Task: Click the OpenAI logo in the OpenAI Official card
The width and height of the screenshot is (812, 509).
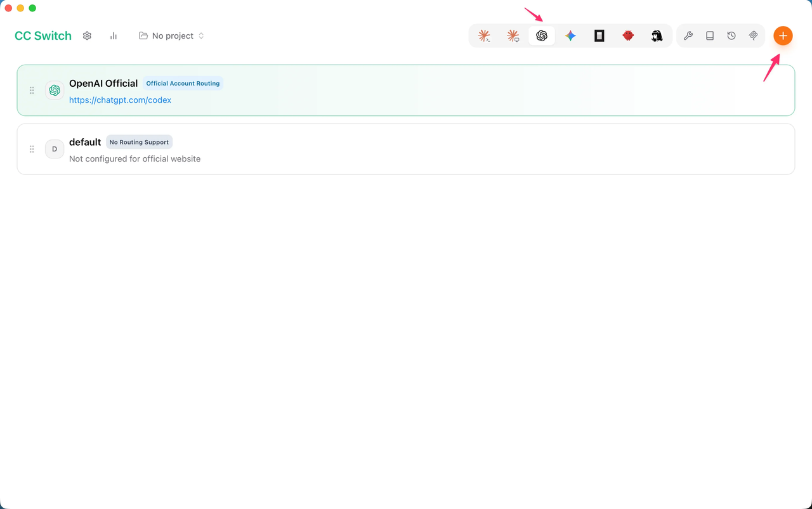Action: point(55,91)
